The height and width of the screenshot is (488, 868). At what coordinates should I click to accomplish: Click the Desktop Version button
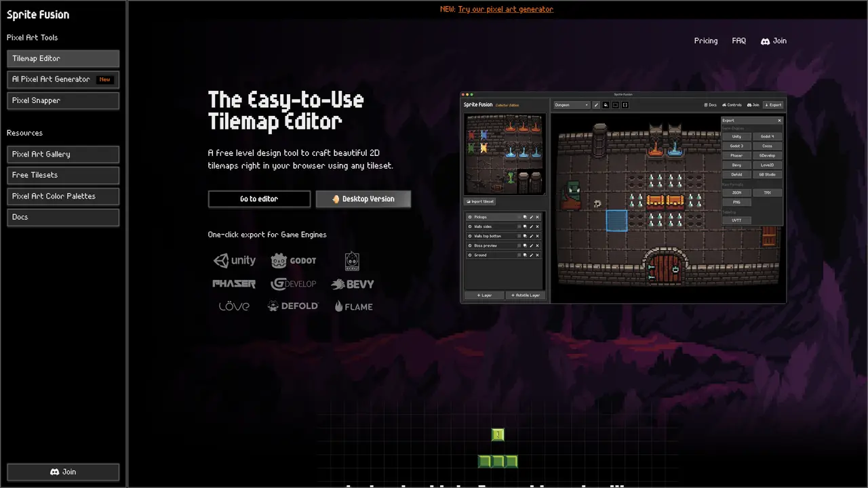coord(363,199)
